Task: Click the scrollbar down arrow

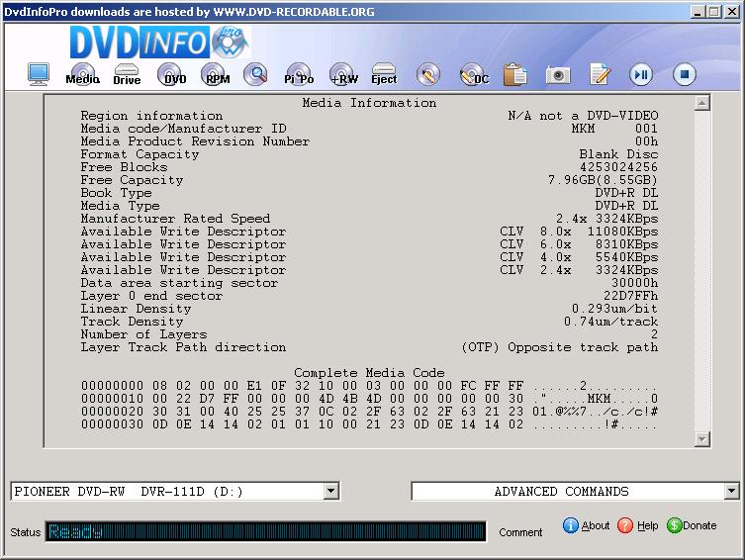Action: 702,439
